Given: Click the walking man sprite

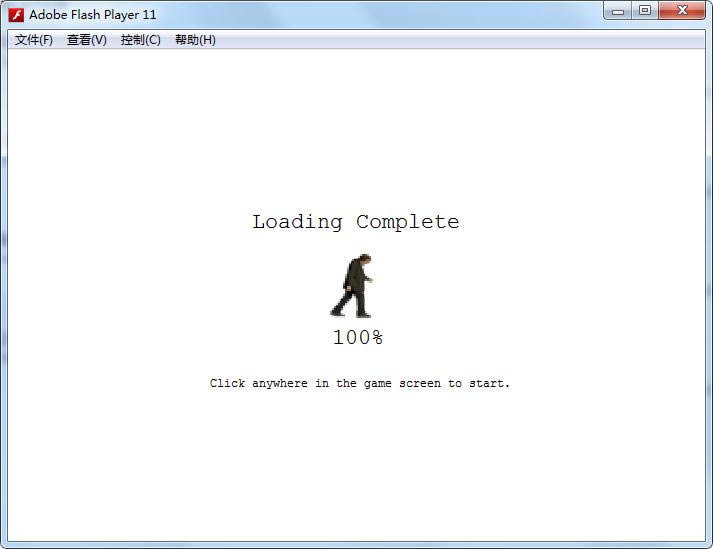Looking at the screenshot, I should (352, 286).
